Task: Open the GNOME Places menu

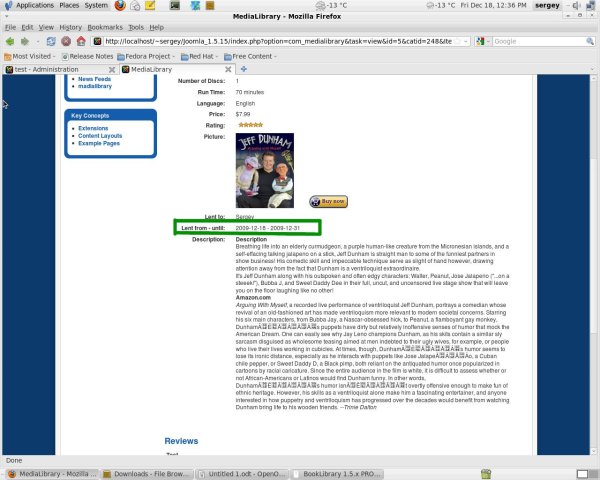Action: [x=69, y=5]
